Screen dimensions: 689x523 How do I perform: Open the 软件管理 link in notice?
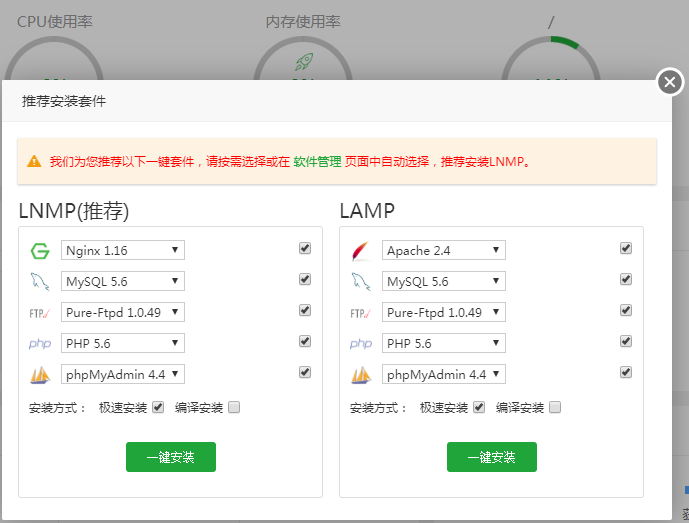click(x=317, y=162)
